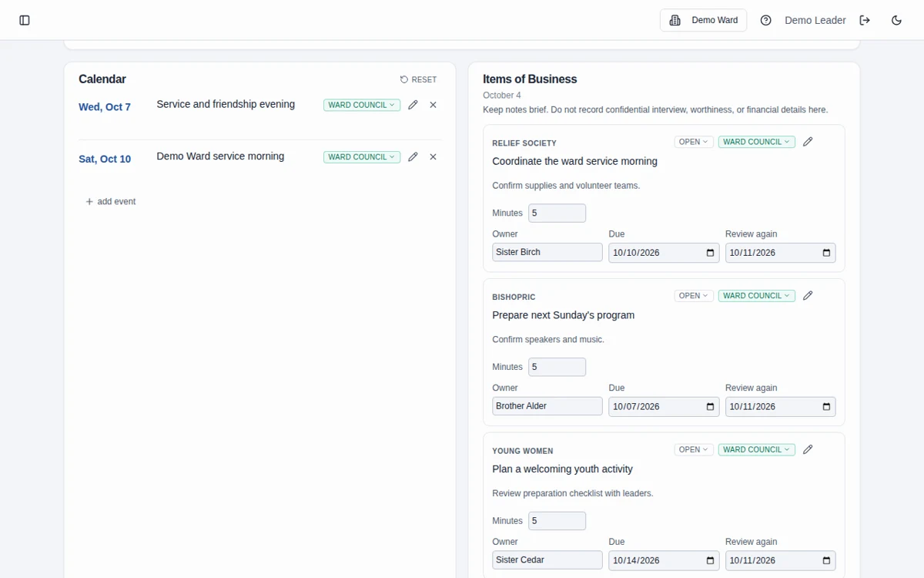
Task: Open Review again calendar picker in Relief Society card
Action: point(826,253)
